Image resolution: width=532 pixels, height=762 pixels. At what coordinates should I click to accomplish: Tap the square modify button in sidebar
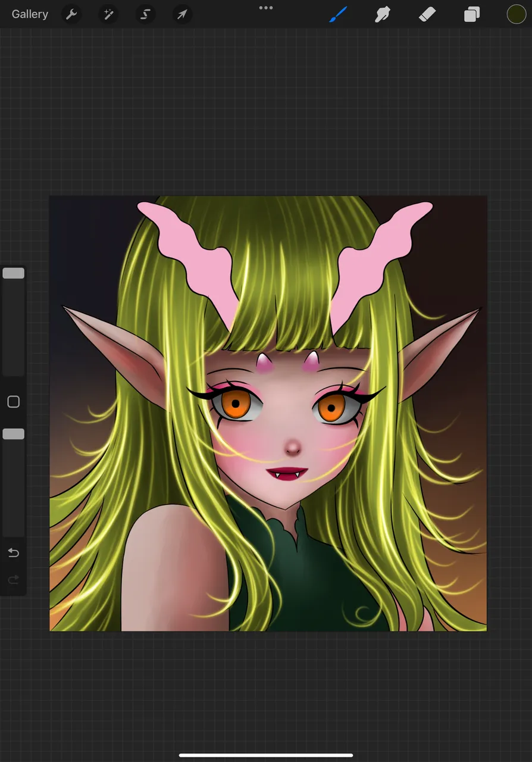coord(14,402)
